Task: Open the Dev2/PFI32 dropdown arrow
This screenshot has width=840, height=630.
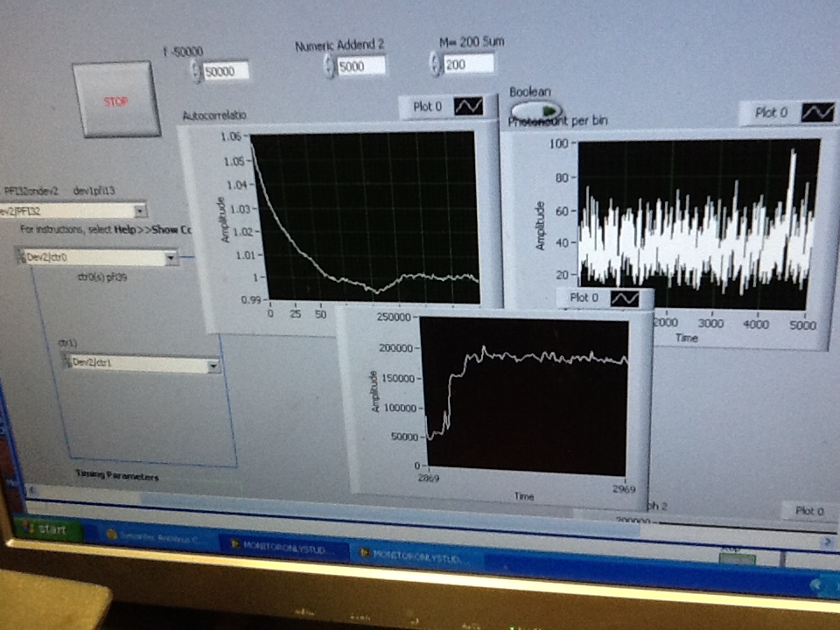Action: click(140, 211)
